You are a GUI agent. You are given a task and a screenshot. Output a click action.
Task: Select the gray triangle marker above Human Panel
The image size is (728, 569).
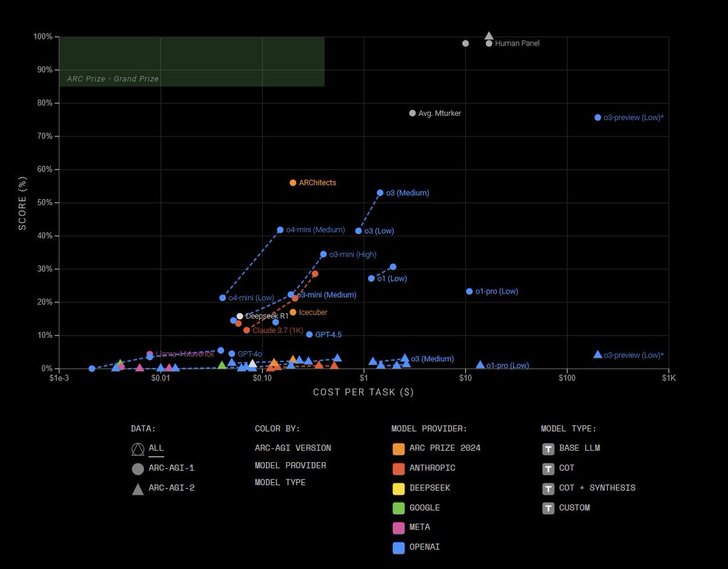click(x=489, y=36)
